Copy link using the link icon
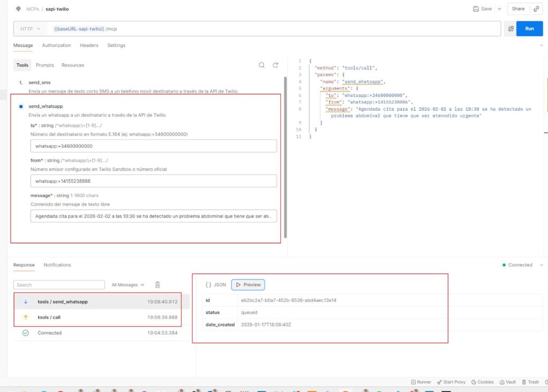 [536, 9]
